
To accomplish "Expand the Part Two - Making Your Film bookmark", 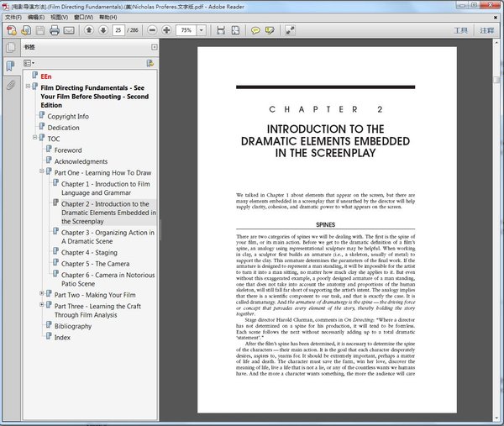I will (x=41, y=293).
